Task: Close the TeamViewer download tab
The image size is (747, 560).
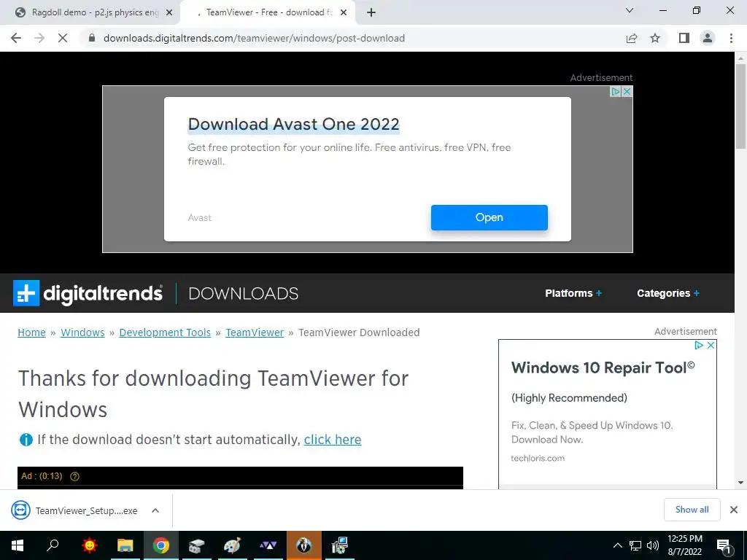Action: (x=344, y=13)
